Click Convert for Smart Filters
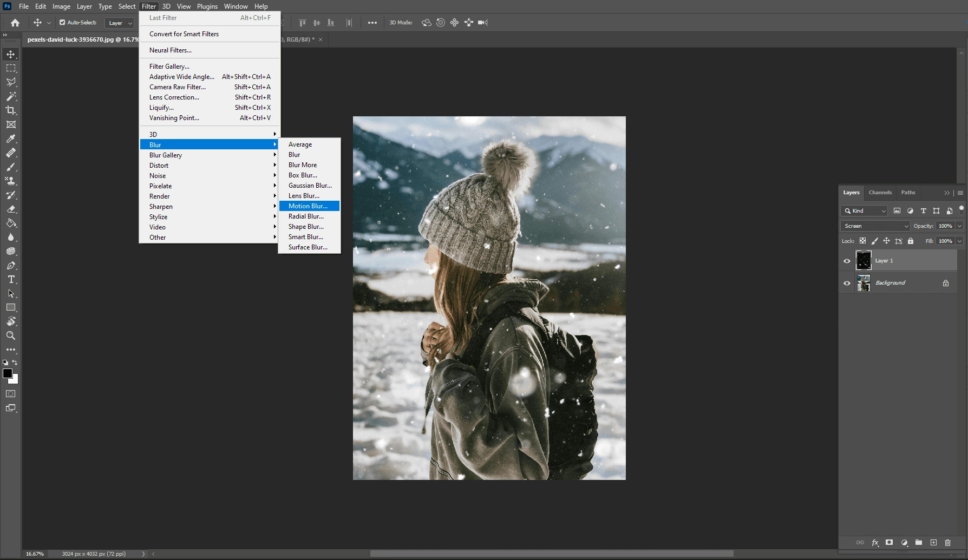Screen dimensions: 968x560 click(x=210, y=34)
